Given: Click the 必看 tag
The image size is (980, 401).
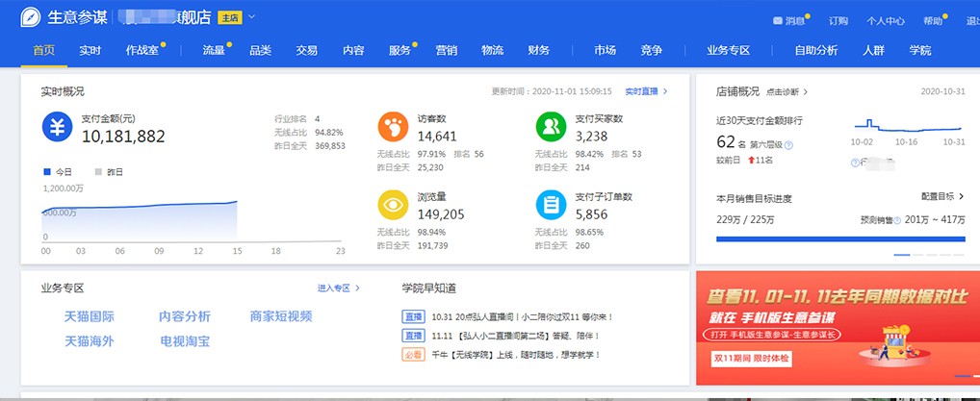Looking at the screenshot, I should pos(413,355).
